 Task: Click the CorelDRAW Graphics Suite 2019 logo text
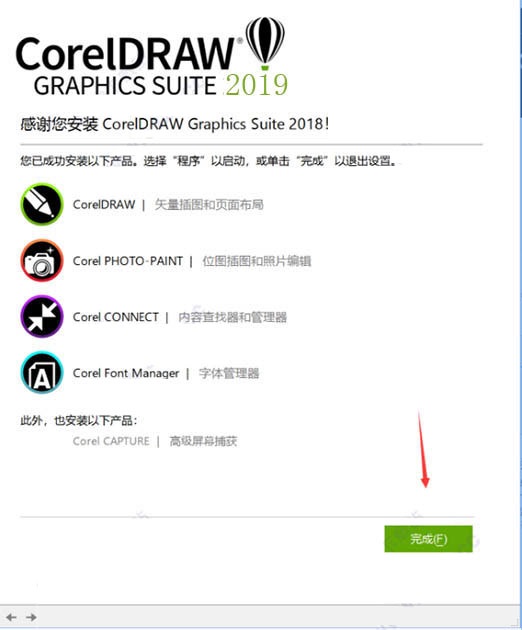tap(152, 66)
